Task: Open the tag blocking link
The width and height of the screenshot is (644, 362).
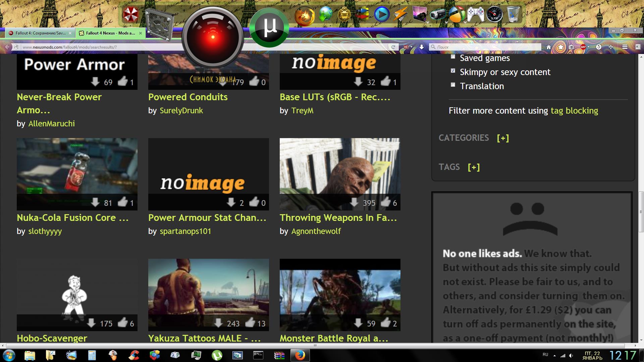Action: [x=574, y=111]
